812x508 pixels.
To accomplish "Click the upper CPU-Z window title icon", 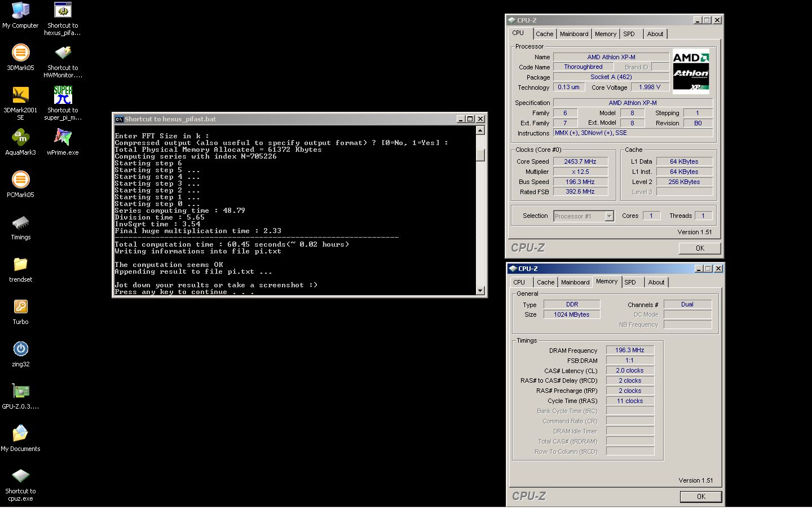I will click(x=512, y=20).
